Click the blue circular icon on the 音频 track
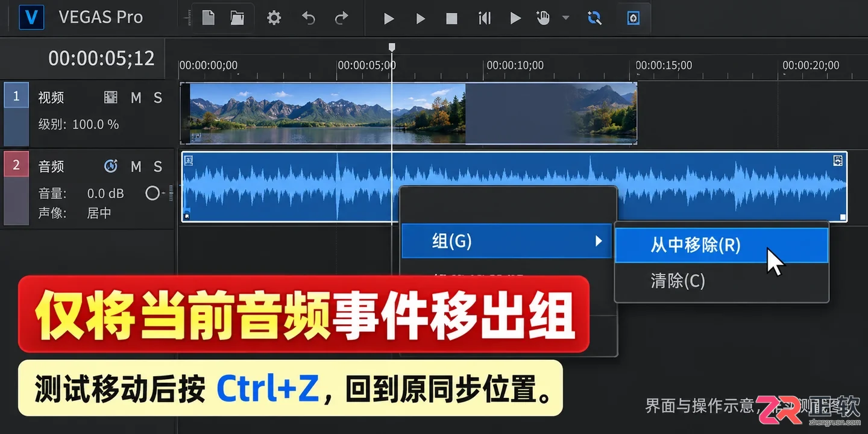Viewport: 868px width, 434px height. 111,166
